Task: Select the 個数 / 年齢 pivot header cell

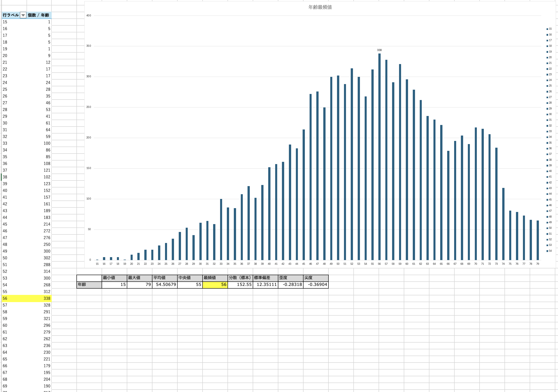Action: point(39,15)
